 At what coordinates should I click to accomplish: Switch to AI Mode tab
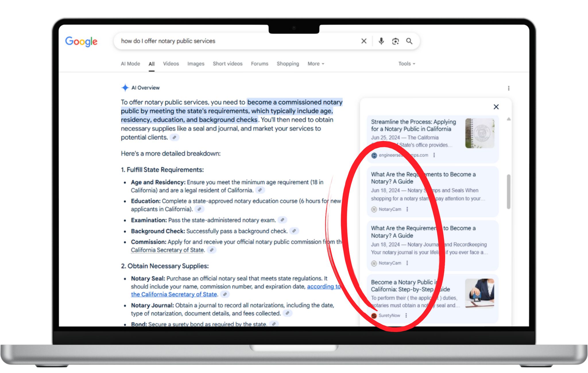pyautogui.click(x=130, y=64)
